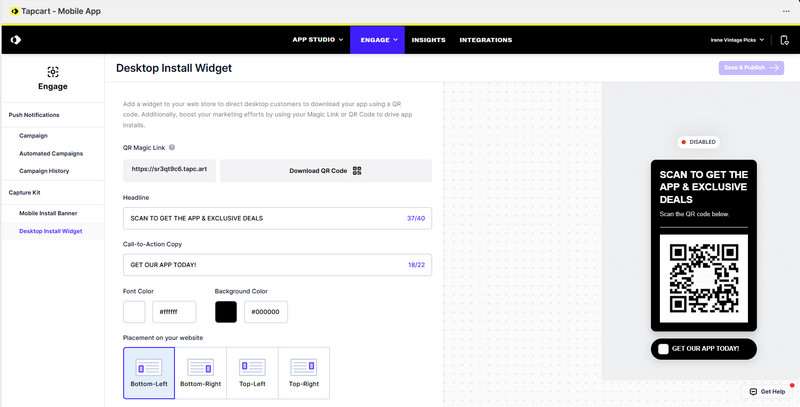
Task: Expand the Engage dropdown in the top nav
Action: coord(378,40)
